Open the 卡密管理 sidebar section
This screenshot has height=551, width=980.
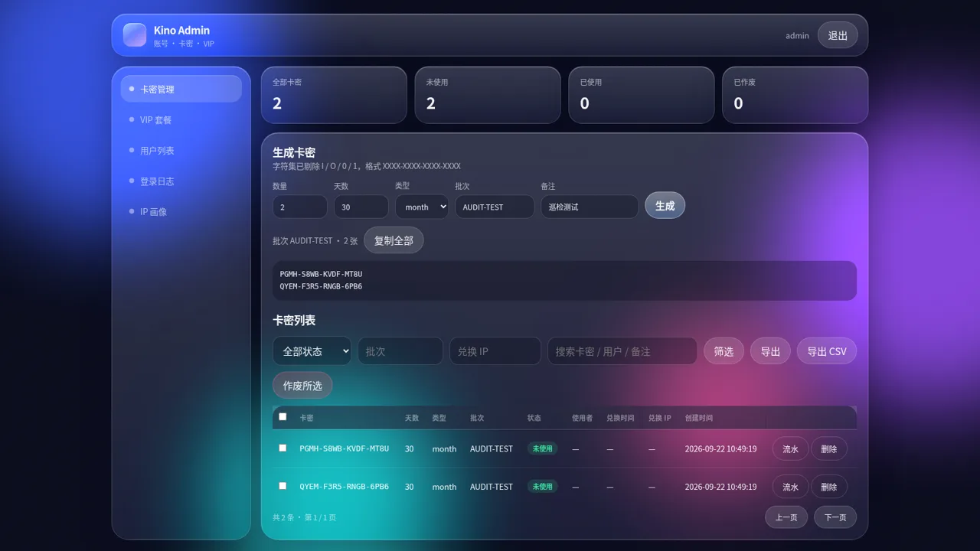(x=181, y=89)
